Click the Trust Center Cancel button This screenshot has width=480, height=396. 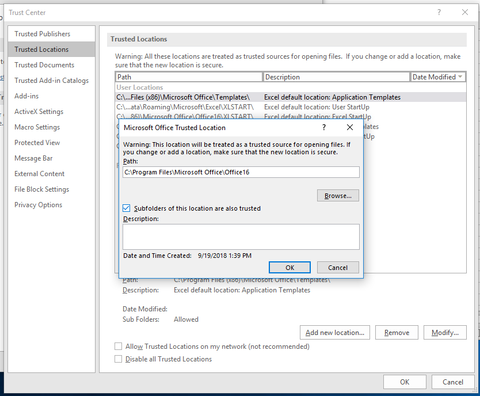(x=453, y=382)
